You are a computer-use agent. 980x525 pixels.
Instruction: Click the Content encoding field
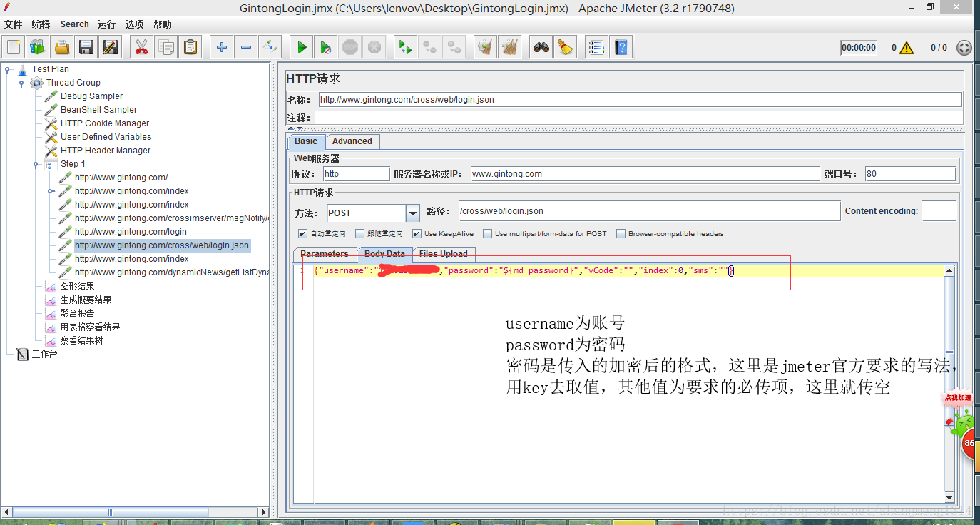pos(939,211)
